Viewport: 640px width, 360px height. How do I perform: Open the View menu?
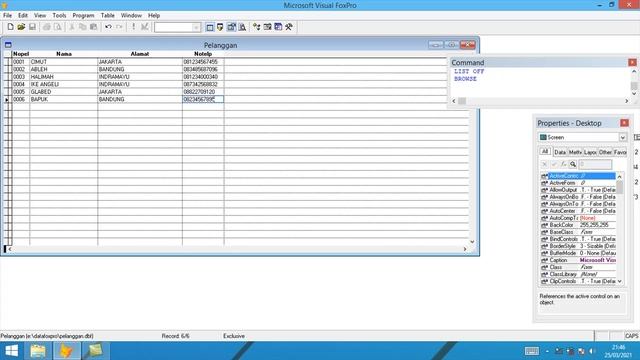[x=40, y=16]
